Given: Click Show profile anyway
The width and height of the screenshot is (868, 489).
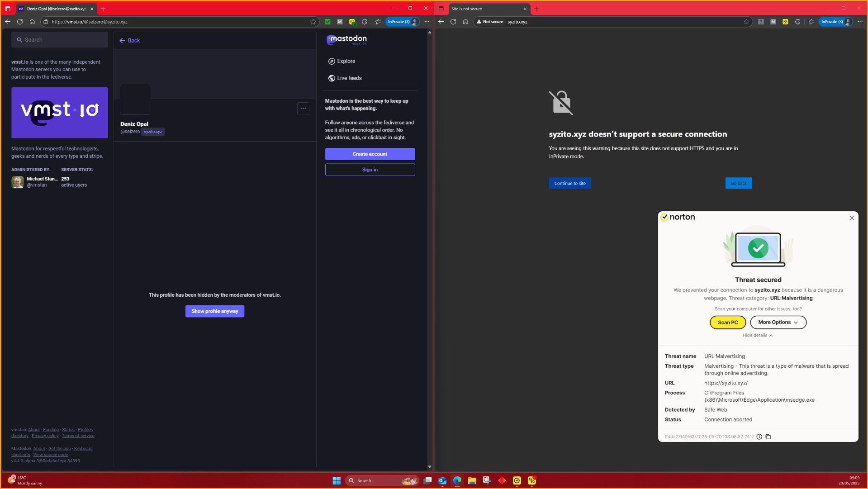Looking at the screenshot, I should tap(215, 311).
